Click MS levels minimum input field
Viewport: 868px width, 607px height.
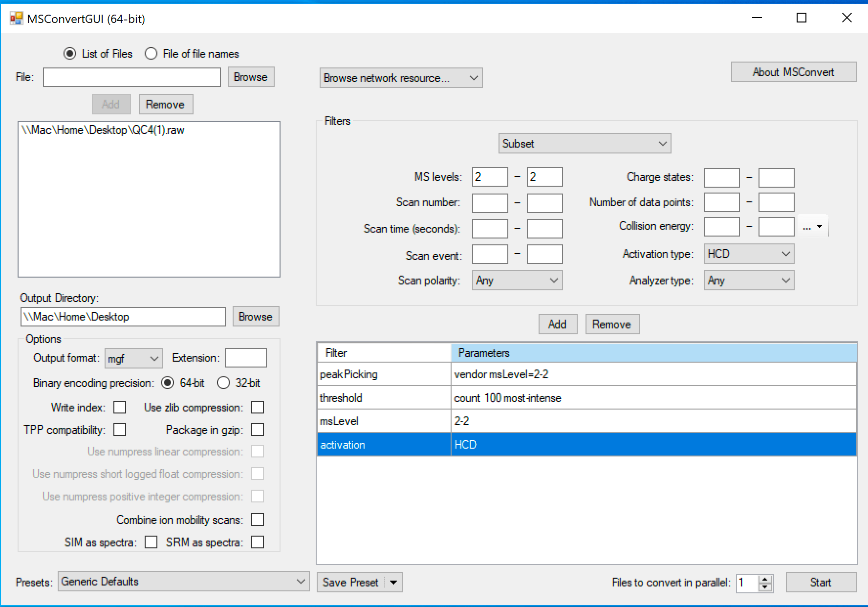[x=490, y=177]
